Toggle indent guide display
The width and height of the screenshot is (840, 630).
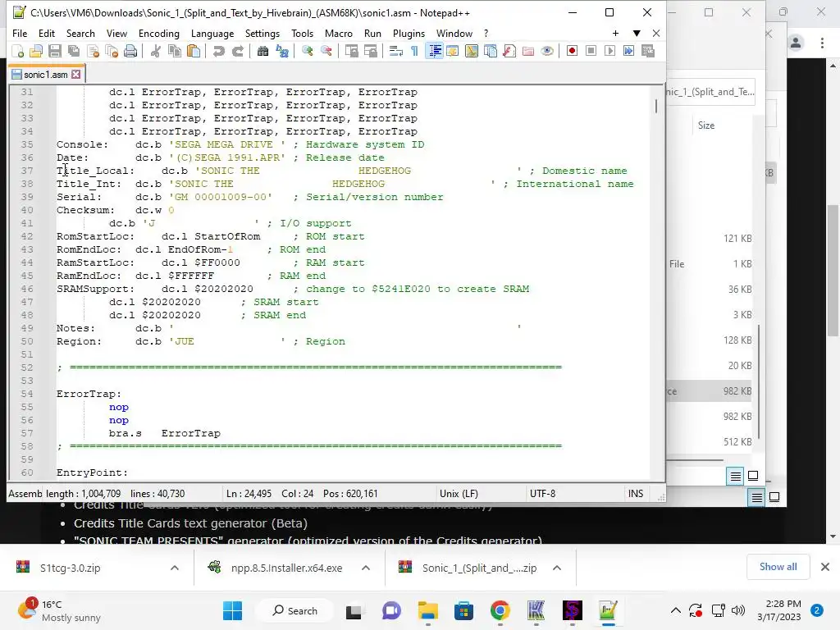[x=434, y=51]
